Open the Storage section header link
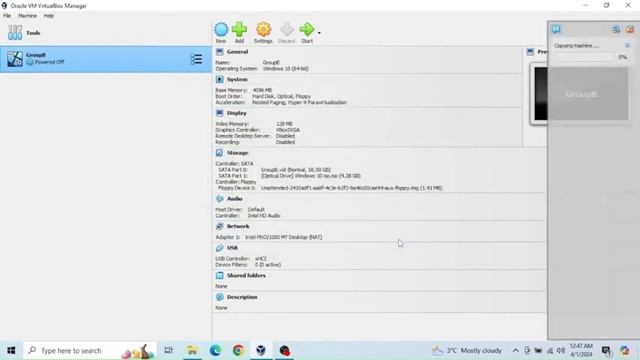 click(x=238, y=153)
